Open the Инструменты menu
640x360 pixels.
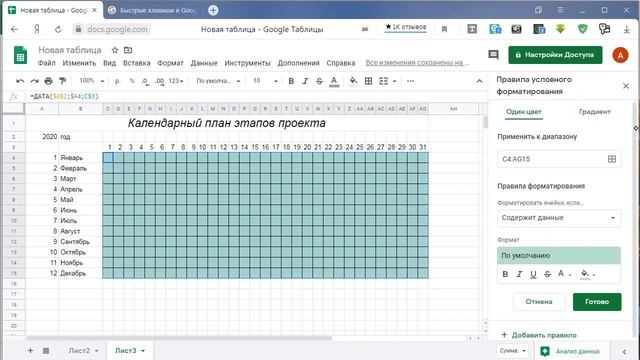pyautogui.click(x=247, y=63)
